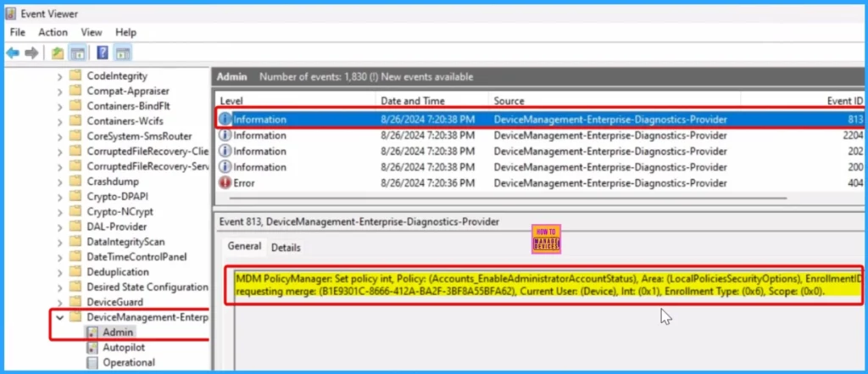
Task: Sort events by the Level column header
Action: pyautogui.click(x=295, y=101)
